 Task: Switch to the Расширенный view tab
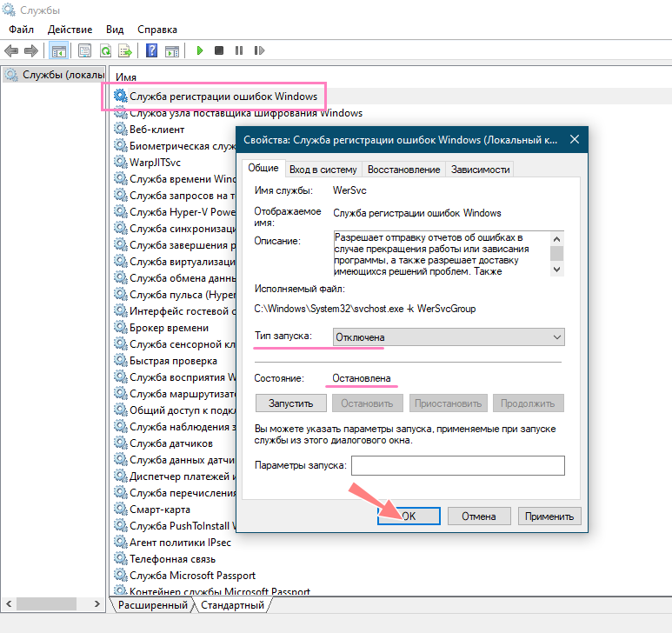153,605
